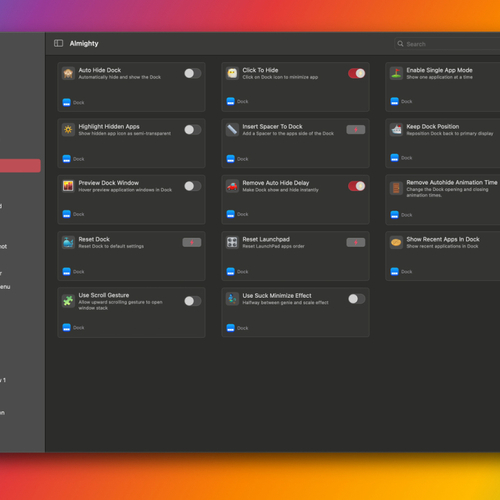Click 'Halfway between genie and scale effect' description
Screen dimensions: 500x500
coord(285,302)
